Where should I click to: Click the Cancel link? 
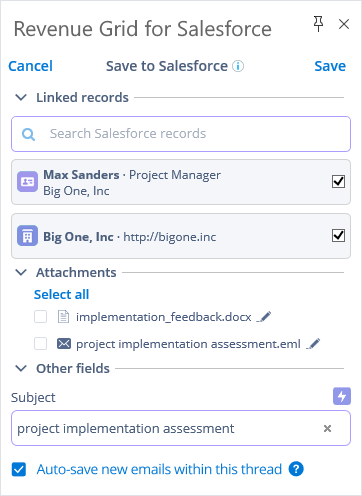click(30, 66)
